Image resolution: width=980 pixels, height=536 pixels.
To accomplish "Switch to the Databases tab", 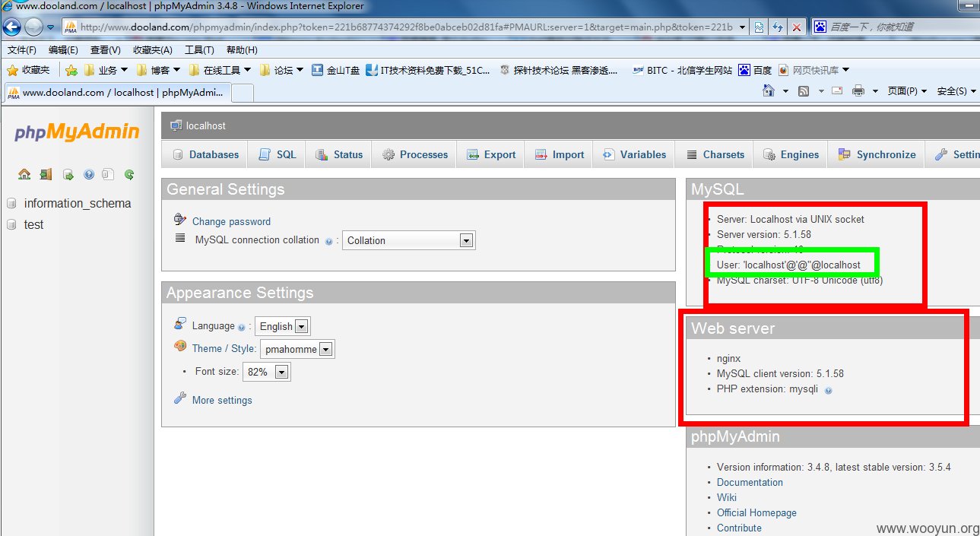I will 205,154.
